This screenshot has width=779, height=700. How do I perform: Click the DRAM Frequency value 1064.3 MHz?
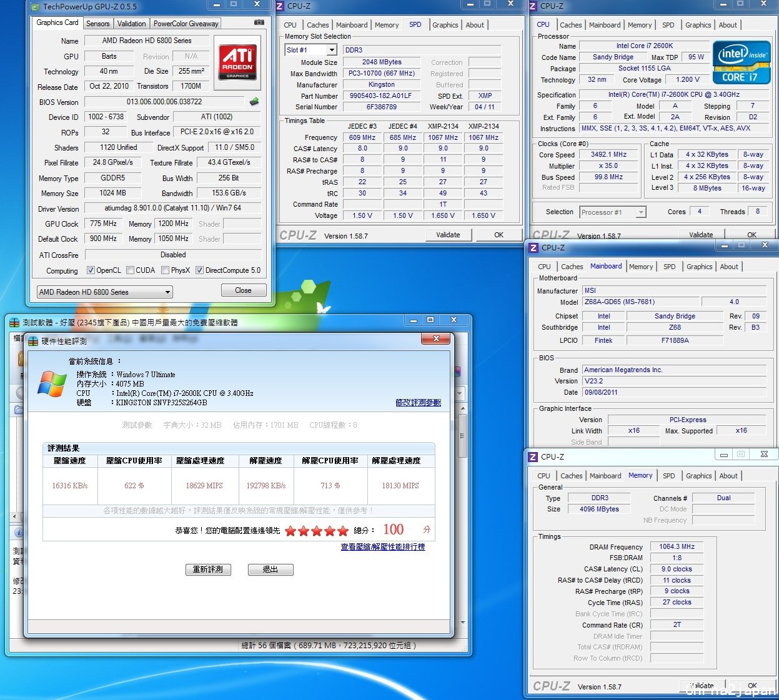677,546
